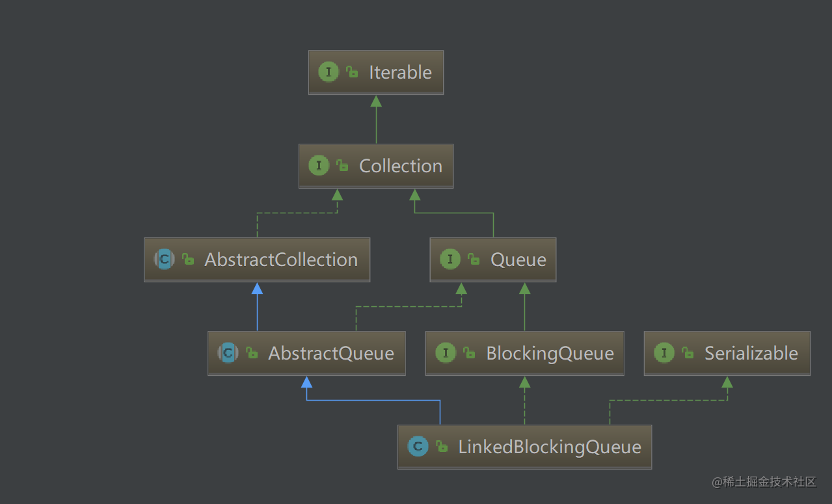Click the interface icon on BlockingQueue node

coord(446,353)
